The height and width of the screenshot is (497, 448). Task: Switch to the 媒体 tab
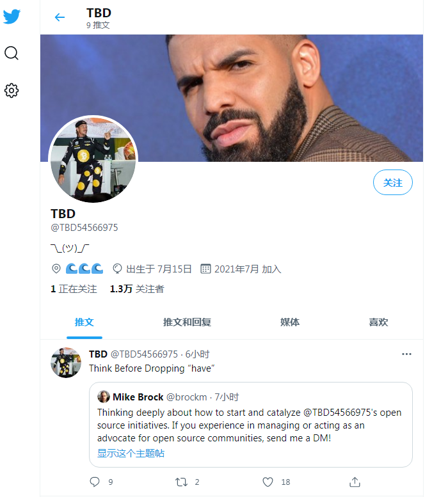[x=290, y=322]
